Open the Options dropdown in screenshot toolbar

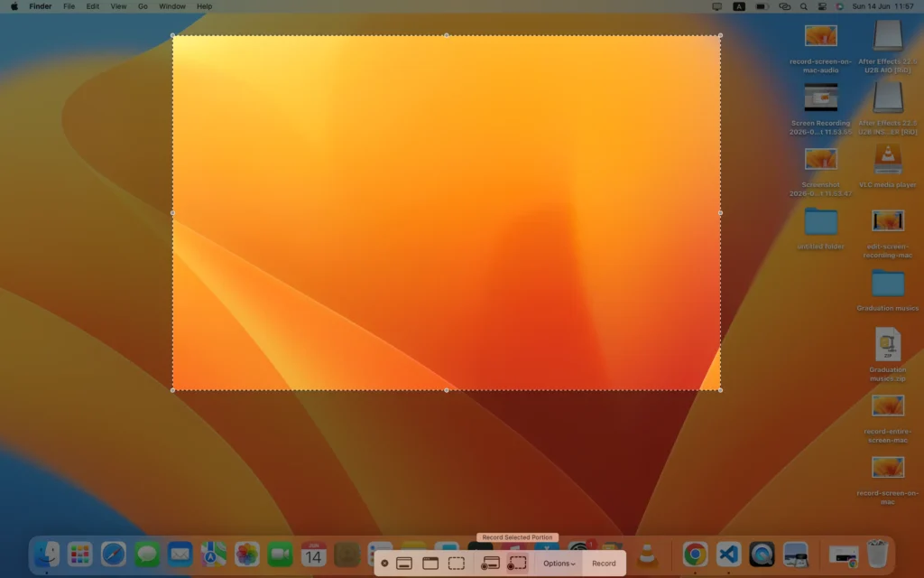coord(559,564)
